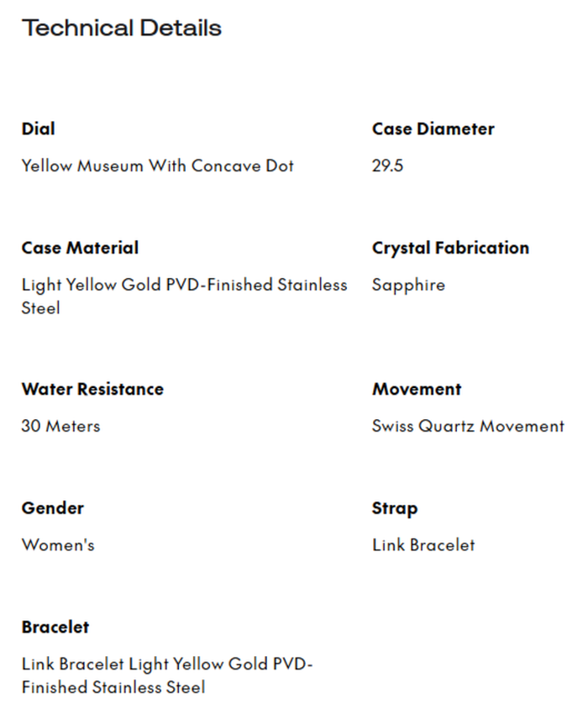Click the Technical Details heading
This screenshot has width=588, height=714.
(122, 28)
